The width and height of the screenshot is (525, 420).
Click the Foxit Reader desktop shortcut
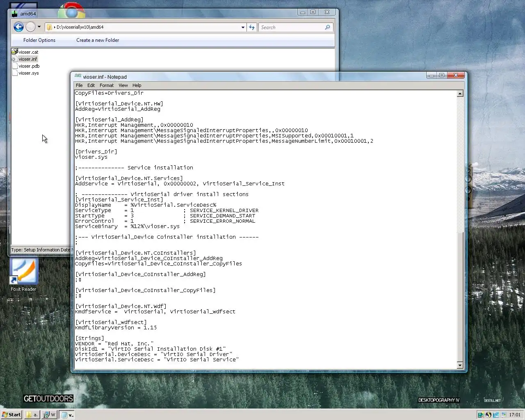click(23, 274)
